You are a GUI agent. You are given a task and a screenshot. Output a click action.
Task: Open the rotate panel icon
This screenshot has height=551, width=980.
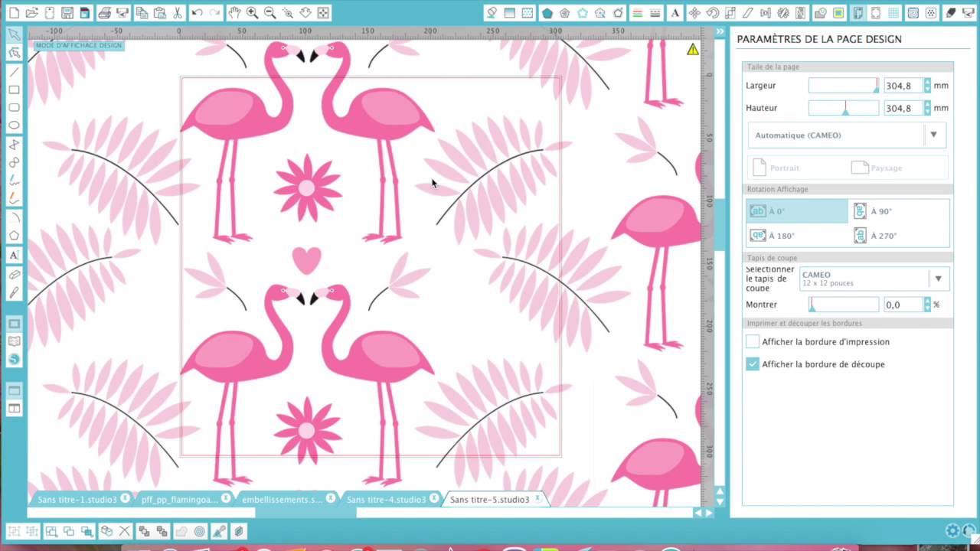pos(713,13)
